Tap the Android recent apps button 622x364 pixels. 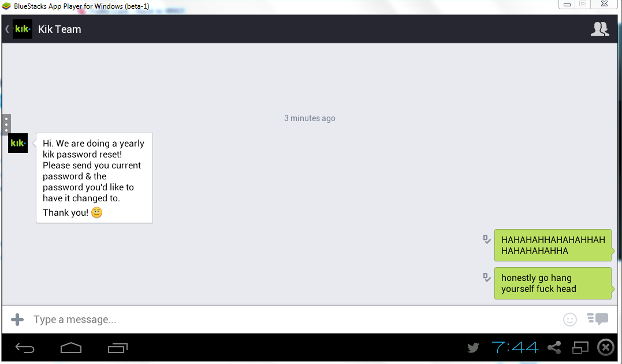(x=118, y=348)
